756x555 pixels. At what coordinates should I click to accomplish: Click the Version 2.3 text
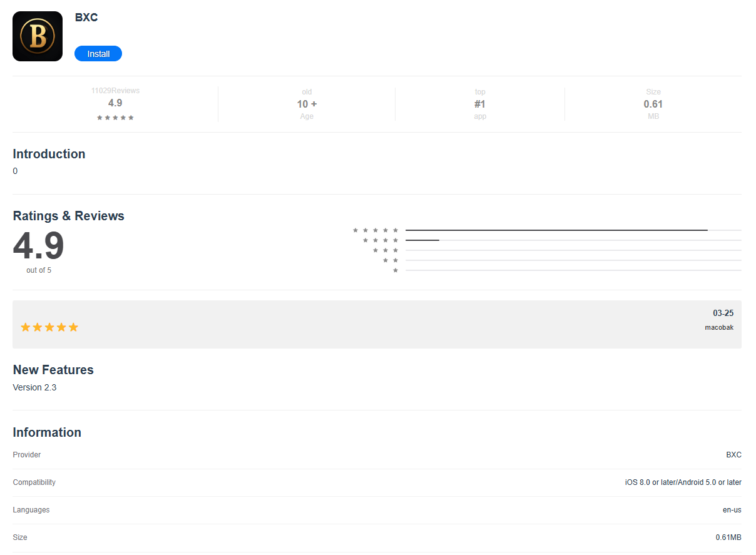click(x=34, y=387)
